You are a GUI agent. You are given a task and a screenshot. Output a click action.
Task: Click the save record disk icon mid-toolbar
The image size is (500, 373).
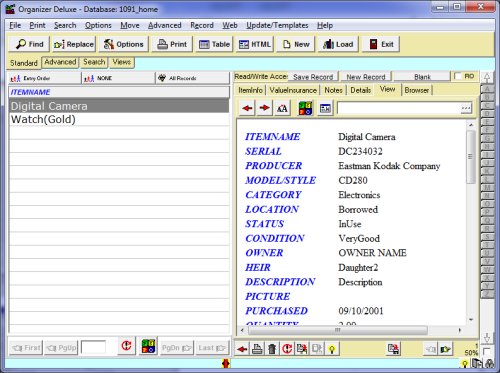(393, 349)
